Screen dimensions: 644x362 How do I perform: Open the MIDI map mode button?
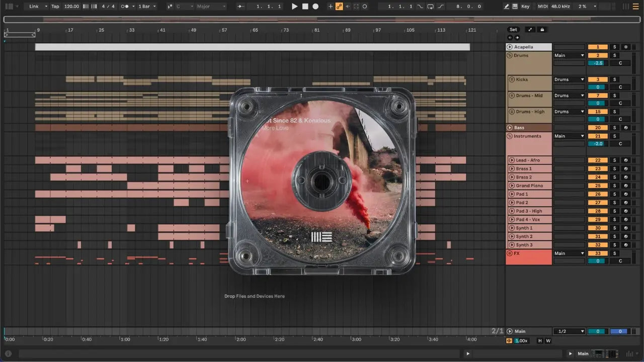[542, 7]
